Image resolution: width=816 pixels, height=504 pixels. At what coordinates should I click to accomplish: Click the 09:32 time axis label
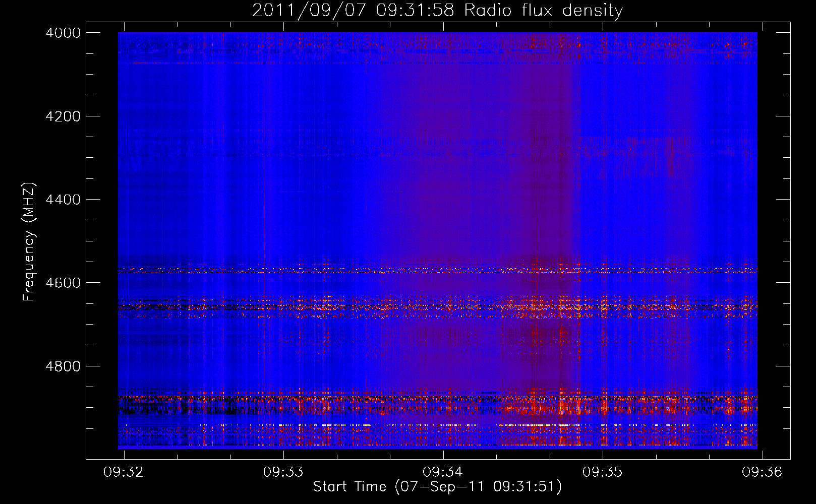tap(124, 472)
